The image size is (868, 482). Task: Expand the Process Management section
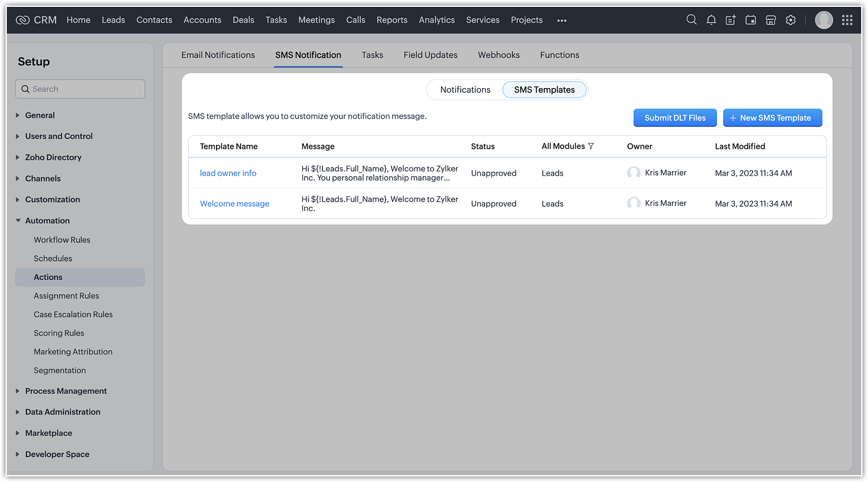(x=66, y=391)
